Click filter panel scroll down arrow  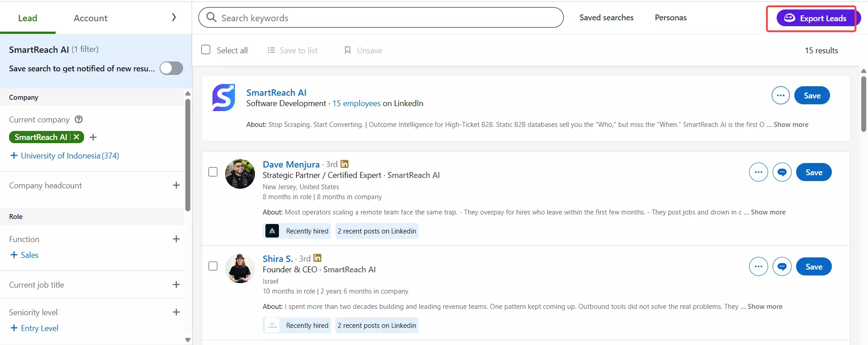click(x=188, y=340)
